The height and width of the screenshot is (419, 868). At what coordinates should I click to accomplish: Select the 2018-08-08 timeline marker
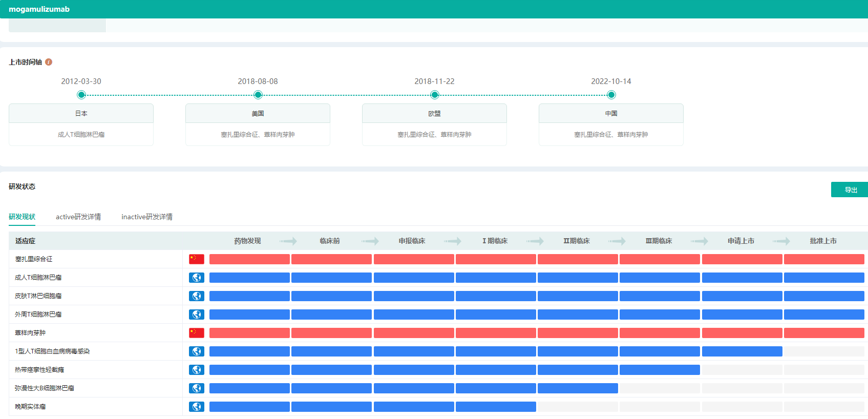[x=258, y=95]
